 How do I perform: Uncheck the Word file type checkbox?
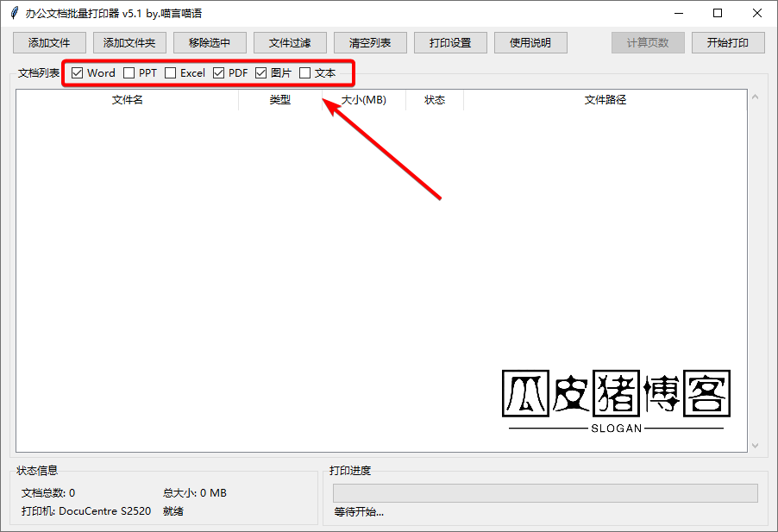(x=78, y=73)
